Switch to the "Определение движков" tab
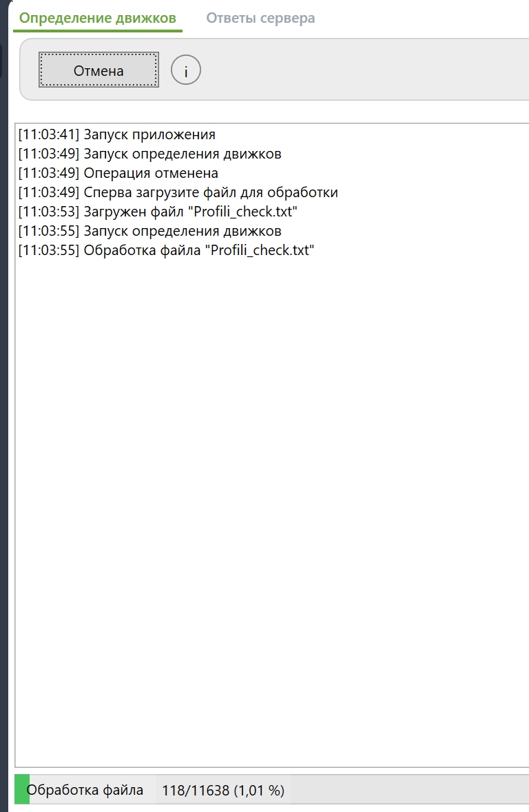This screenshot has height=812, width=529. 97,18
